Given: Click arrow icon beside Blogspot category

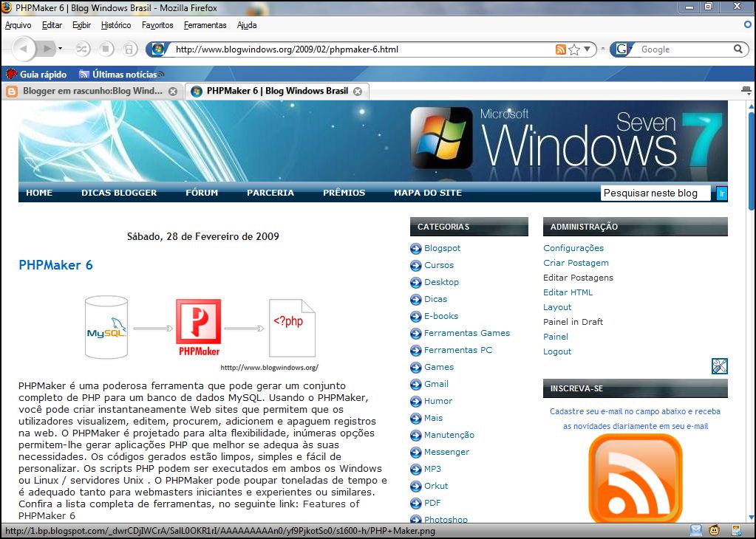Looking at the screenshot, I should [415, 249].
